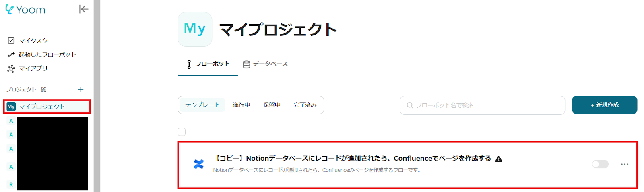Screen dimensions: 644x192
Task: Select the 進行中 filter
Action: pyautogui.click(x=242, y=105)
